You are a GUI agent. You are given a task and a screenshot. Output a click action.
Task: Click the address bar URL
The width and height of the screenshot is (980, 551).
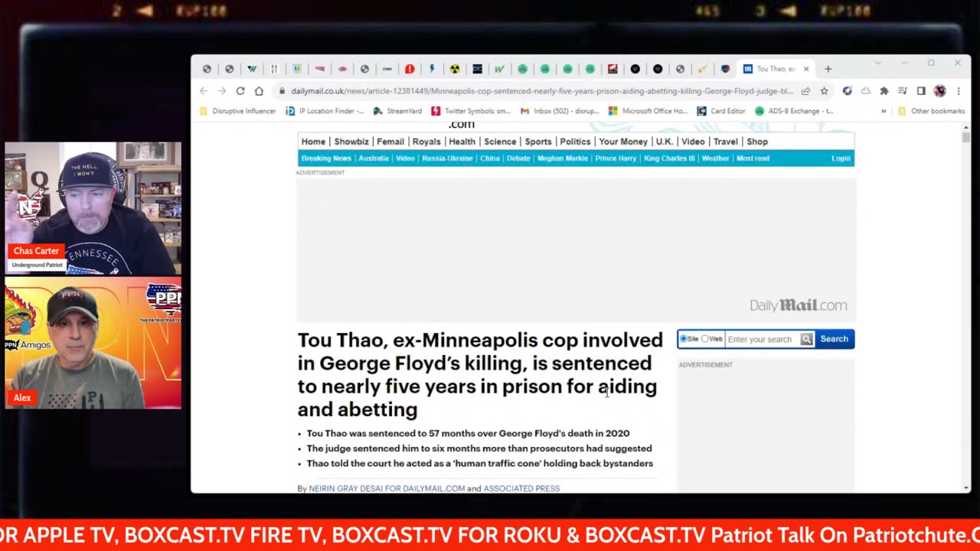tap(542, 91)
